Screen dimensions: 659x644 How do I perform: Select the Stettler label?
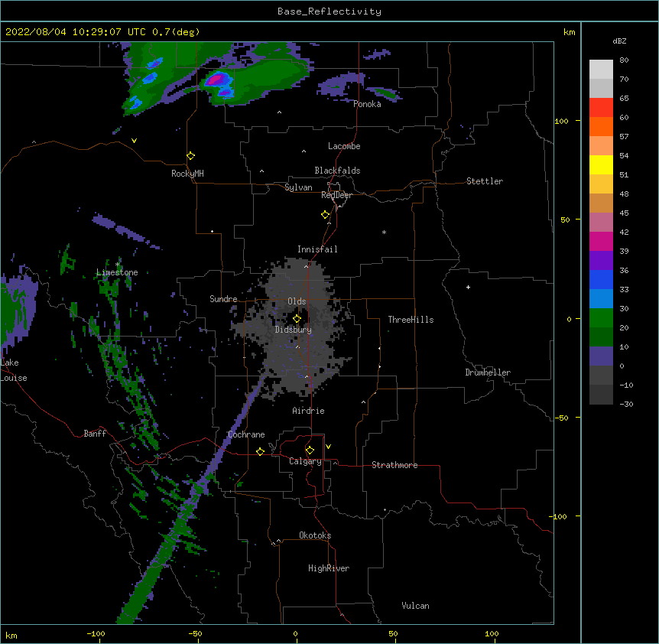pos(485,181)
